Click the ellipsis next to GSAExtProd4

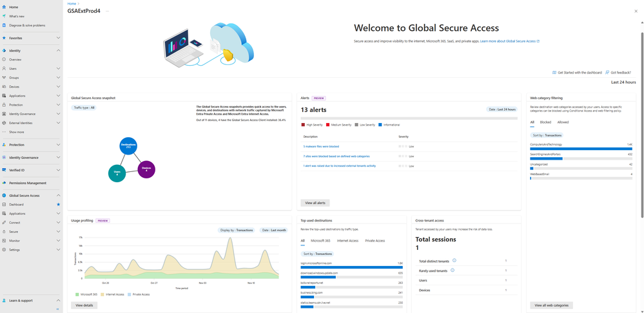[108, 11]
